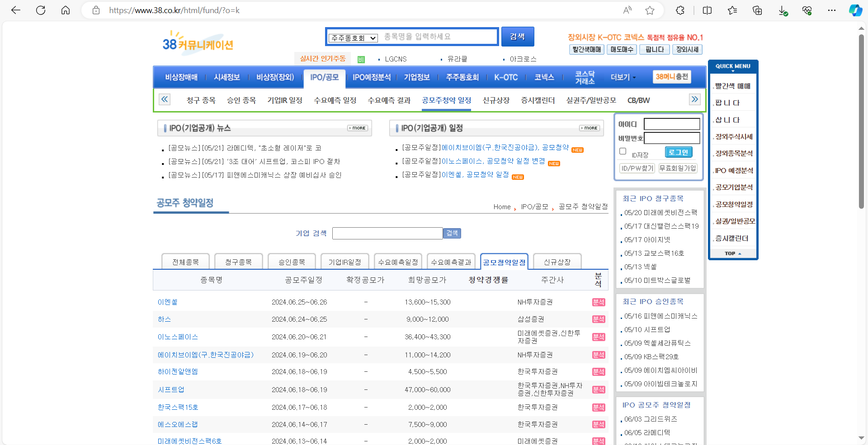The height and width of the screenshot is (445, 868).
Task: Toggle the split screen icon
Action: [x=707, y=10]
